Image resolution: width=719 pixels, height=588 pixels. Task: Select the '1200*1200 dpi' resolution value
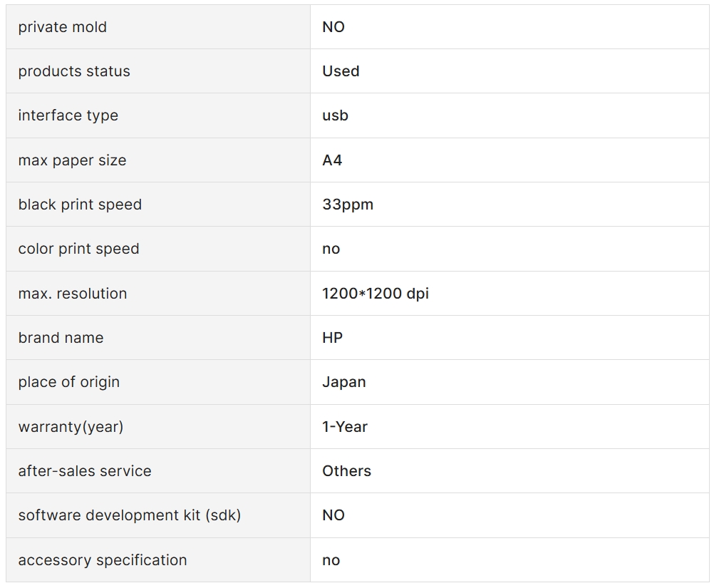click(376, 294)
